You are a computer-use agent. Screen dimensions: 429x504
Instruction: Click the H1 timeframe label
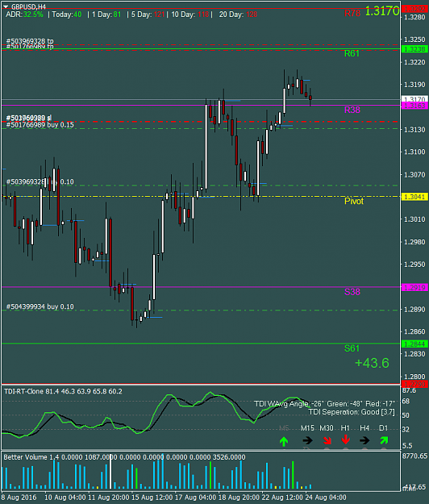(345, 428)
